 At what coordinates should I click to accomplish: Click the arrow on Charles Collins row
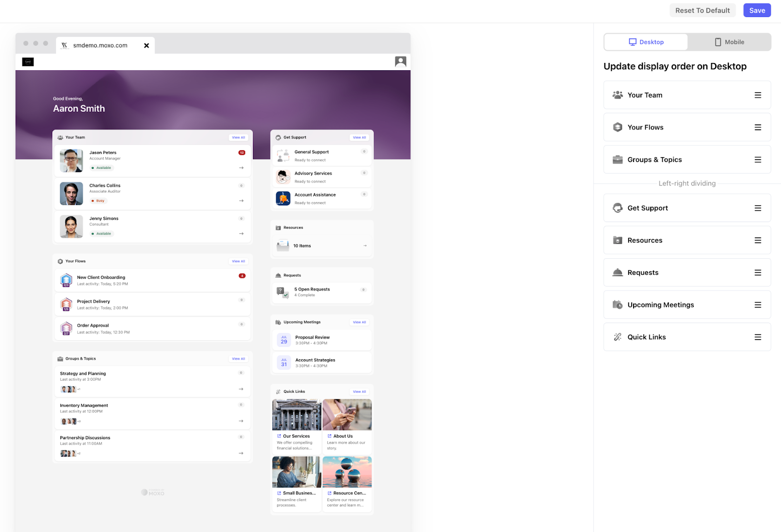241,201
